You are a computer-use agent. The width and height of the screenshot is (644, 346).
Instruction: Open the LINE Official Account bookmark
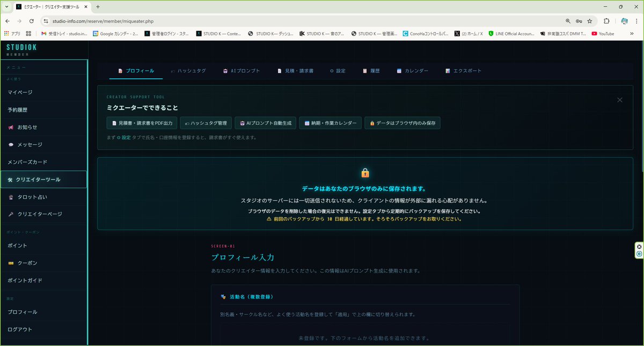[511, 33]
